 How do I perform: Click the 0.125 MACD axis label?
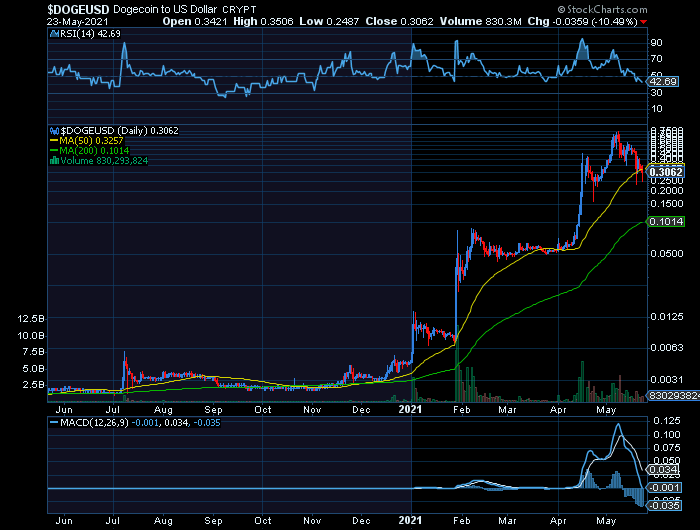(667, 421)
